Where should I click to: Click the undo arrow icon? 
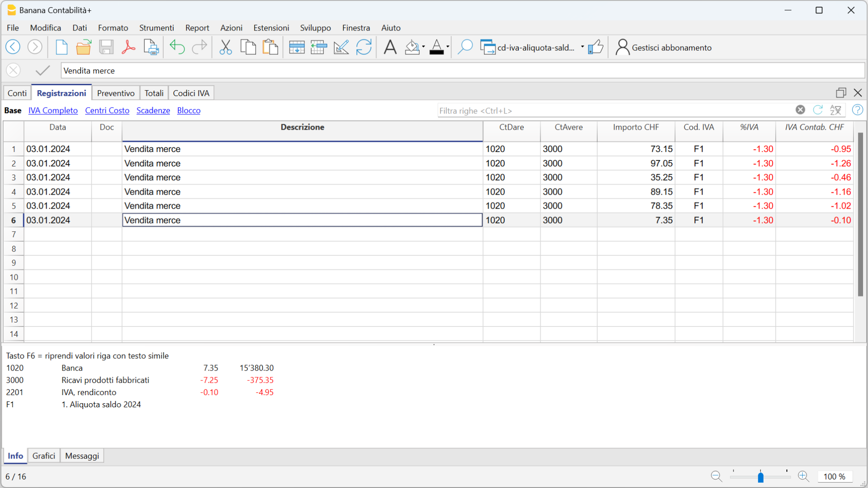[177, 47]
